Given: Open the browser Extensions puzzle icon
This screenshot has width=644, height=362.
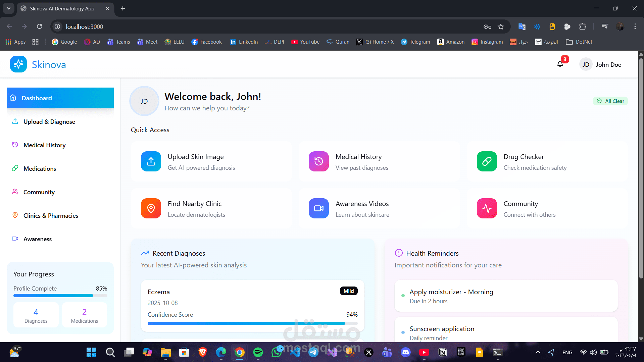Looking at the screenshot, I should click(583, 27).
